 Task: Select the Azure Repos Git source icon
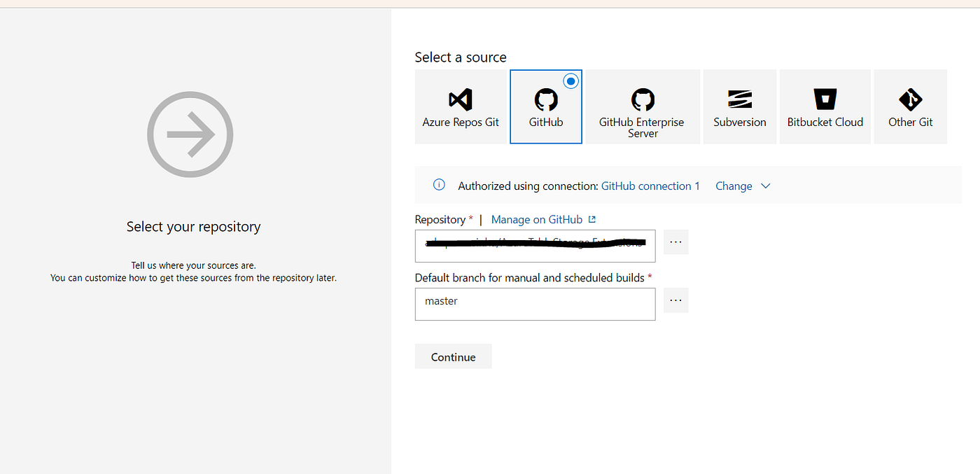[461, 98]
